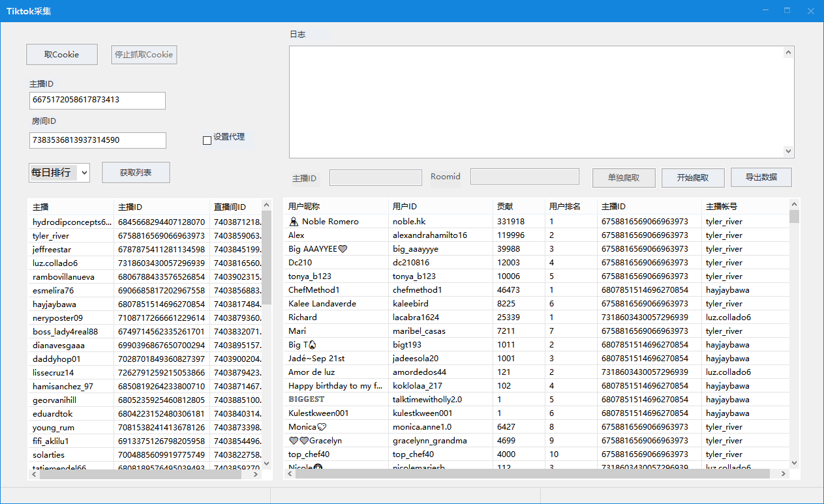824x504 pixels.
Task: Focus the left 主播ID field containing 6675172058617873413
Action: pyautogui.click(x=97, y=100)
